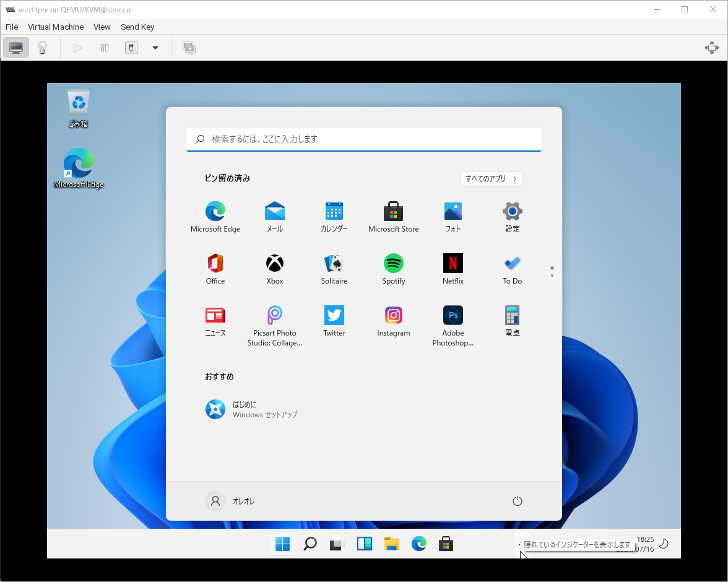The height and width of the screenshot is (582, 728).
Task: Launch Picsart Photo Studio
Action: point(275,326)
